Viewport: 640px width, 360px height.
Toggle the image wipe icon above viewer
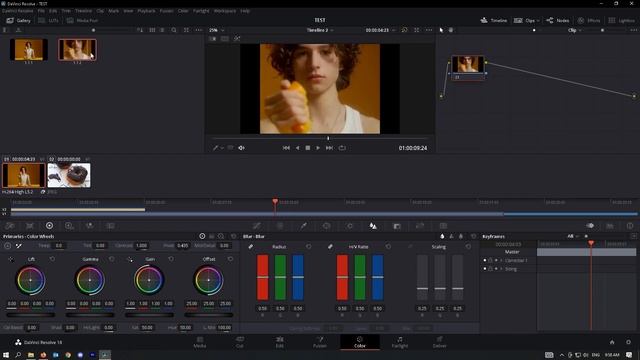(213, 39)
